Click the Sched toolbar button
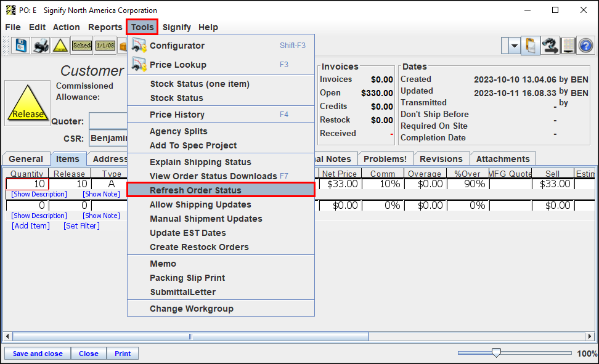599x364 pixels. pos(82,46)
